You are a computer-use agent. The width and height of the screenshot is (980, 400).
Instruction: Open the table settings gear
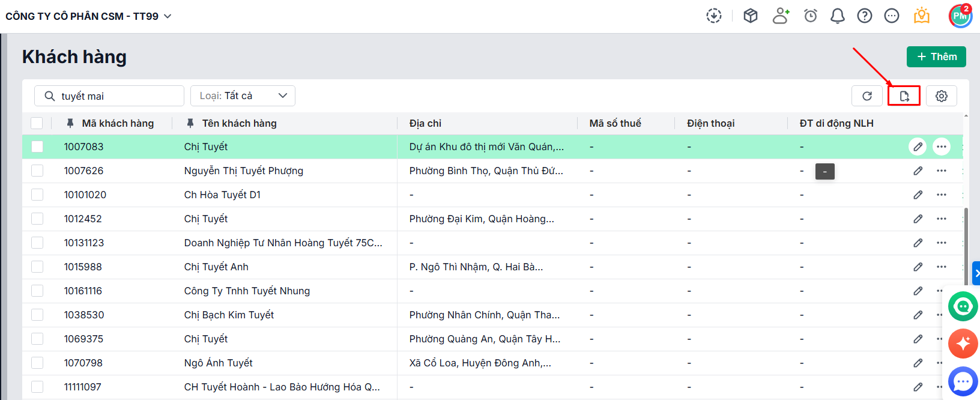941,96
